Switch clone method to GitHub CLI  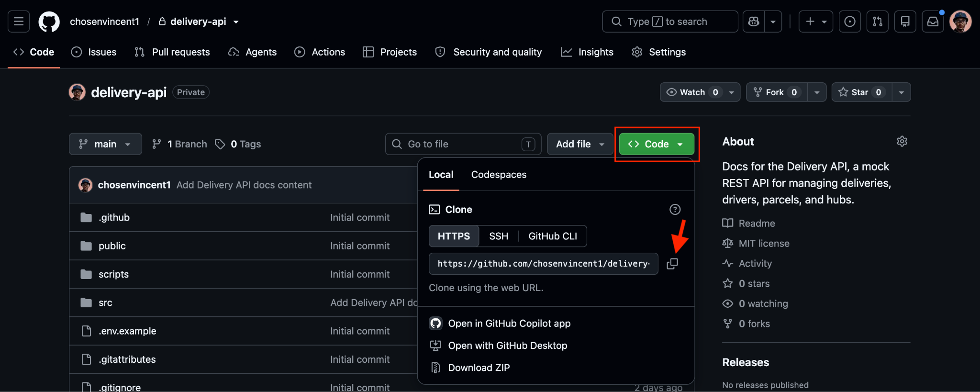pos(553,236)
